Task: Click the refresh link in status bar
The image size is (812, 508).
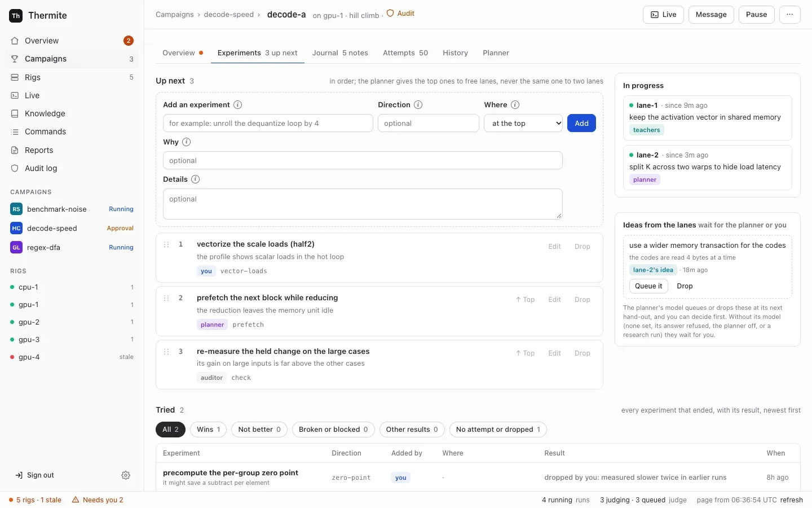Action: (x=791, y=500)
